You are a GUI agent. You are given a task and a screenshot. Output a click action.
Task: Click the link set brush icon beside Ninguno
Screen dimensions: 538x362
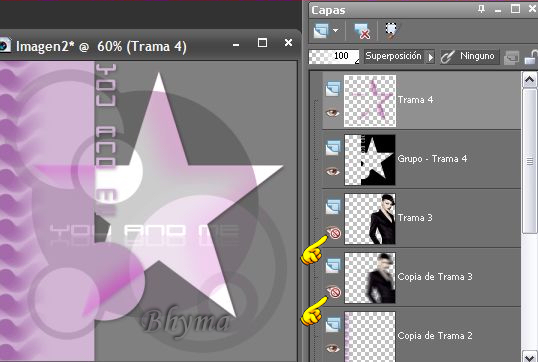(x=447, y=57)
